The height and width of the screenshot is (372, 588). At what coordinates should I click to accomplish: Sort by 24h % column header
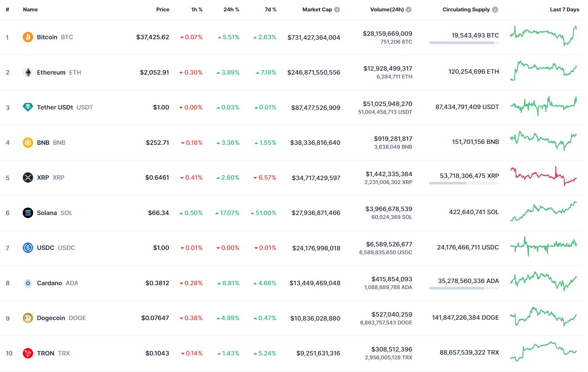coord(230,10)
